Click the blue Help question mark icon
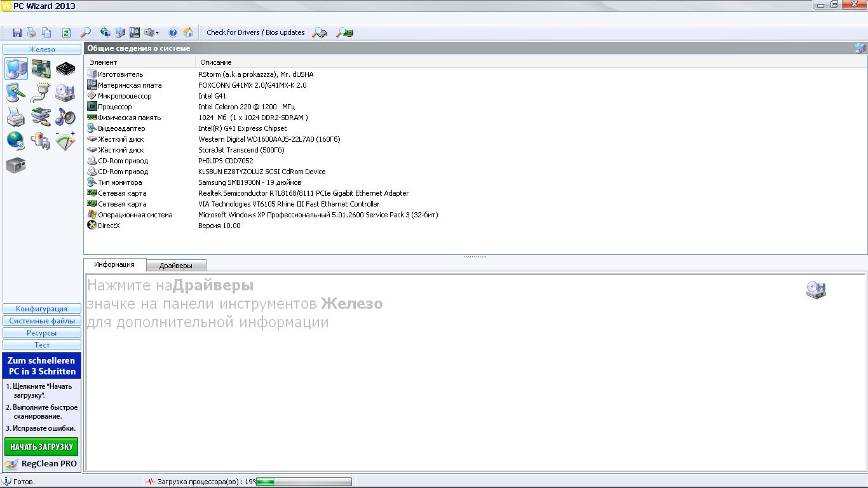Viewport: 868px width, 488px height. pyautogui.click(x=173, y=32)
